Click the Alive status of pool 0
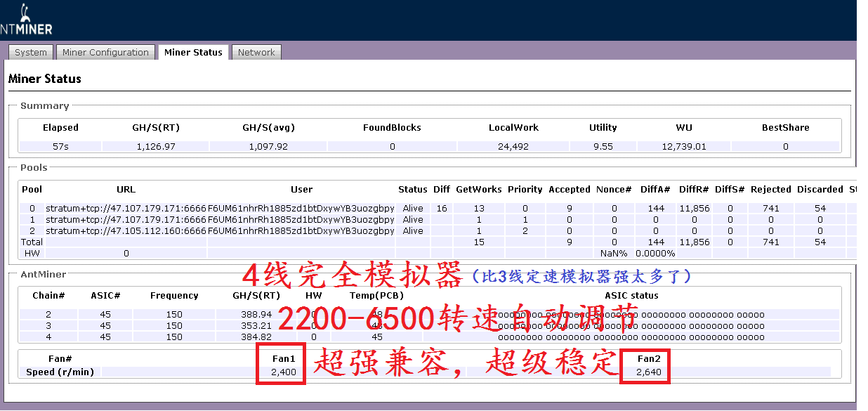868x411 pixels. click(x=413, y=209)
